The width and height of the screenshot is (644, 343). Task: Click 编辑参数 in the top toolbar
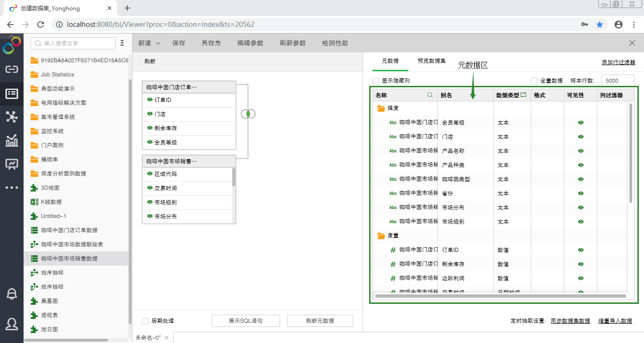click(250, 43)
